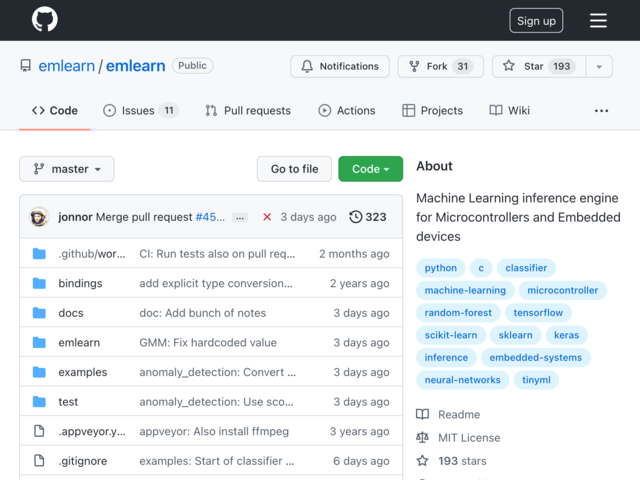Click the python topic tag
The height and width of the screenshot is (480, 640).
coord(440,268)
